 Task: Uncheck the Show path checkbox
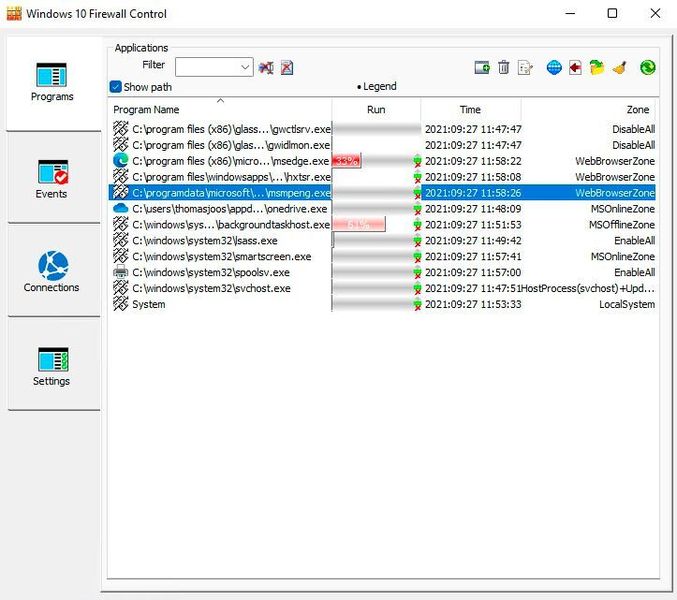pyautogui.click(x=115, y=87)
